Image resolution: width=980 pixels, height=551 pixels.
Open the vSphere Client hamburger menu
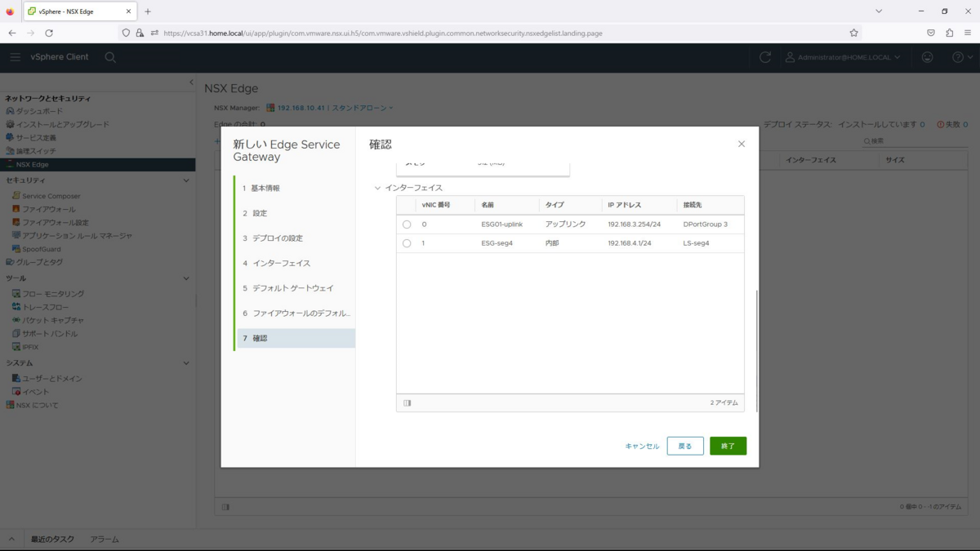click(15, 57)
